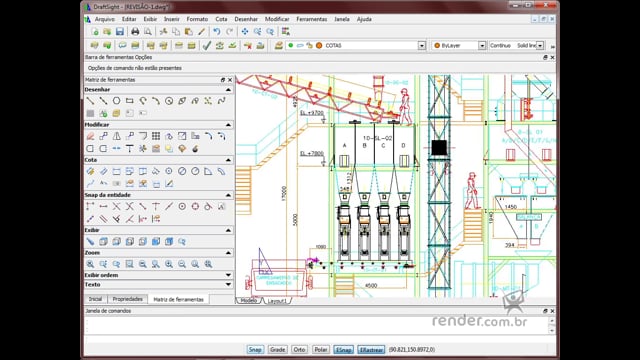
Task: Open the ByLayer color dropdown
Action: pos(482,46)
